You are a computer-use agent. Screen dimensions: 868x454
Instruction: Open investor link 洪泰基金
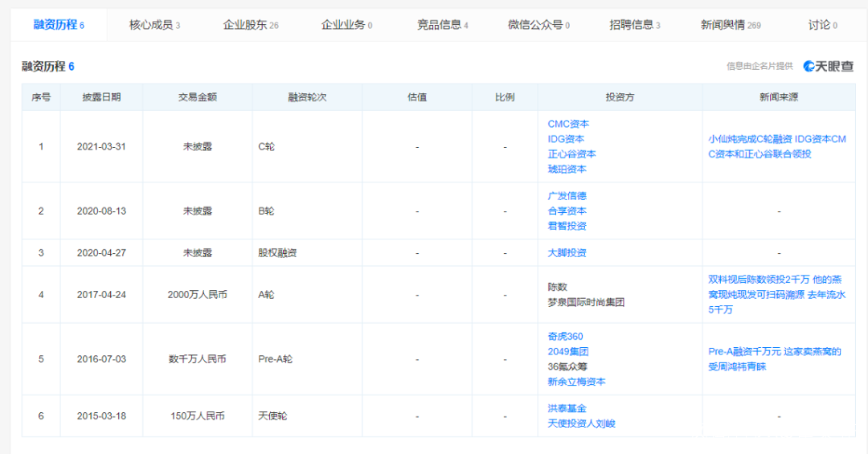[567, 408]
